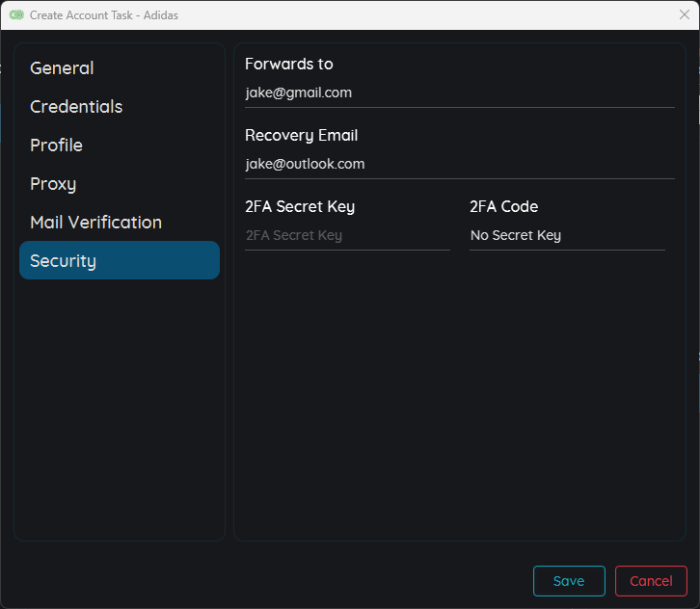This screenshot has width=700, height=609.
Task: Focus the field containing jake@outlook.com
Action: pos(459,165)
